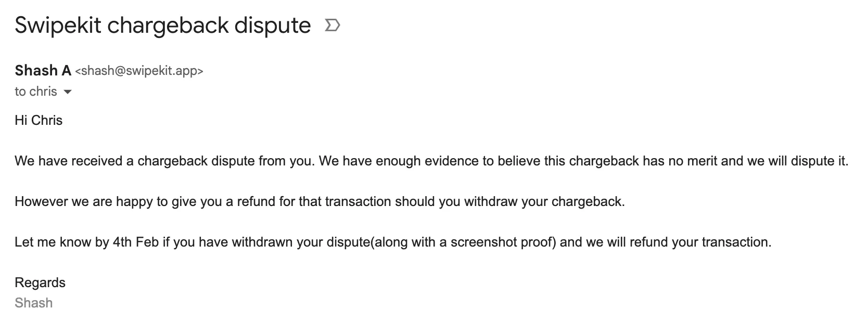
Task: Expand recipient details arrow next to "to chris"
Action: (x=67, y=92)
